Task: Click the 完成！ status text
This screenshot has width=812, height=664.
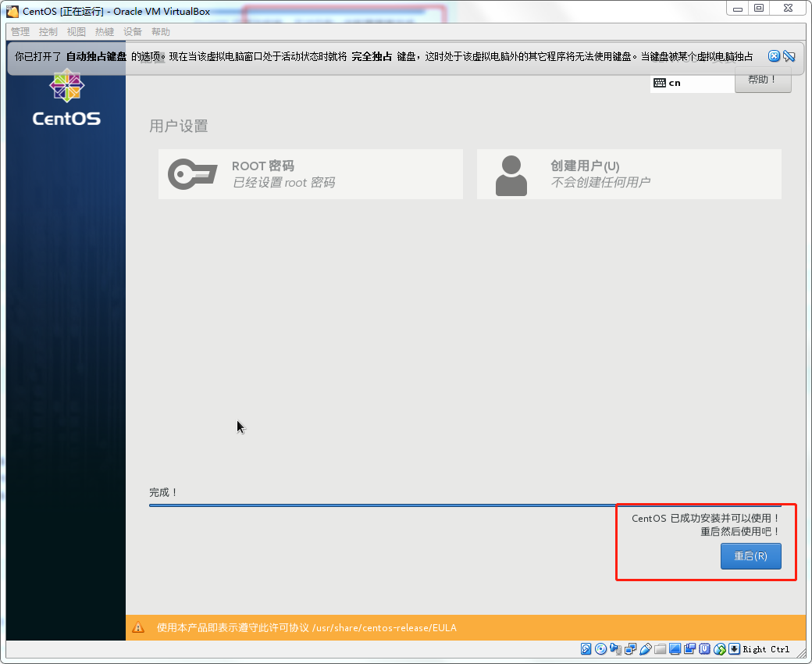Action: pos(164,492)
